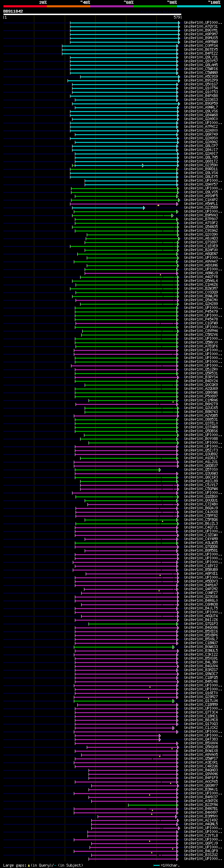224x868 pixels.
Task: Select the query label BB911842
Action: click(x=13, y=11)
